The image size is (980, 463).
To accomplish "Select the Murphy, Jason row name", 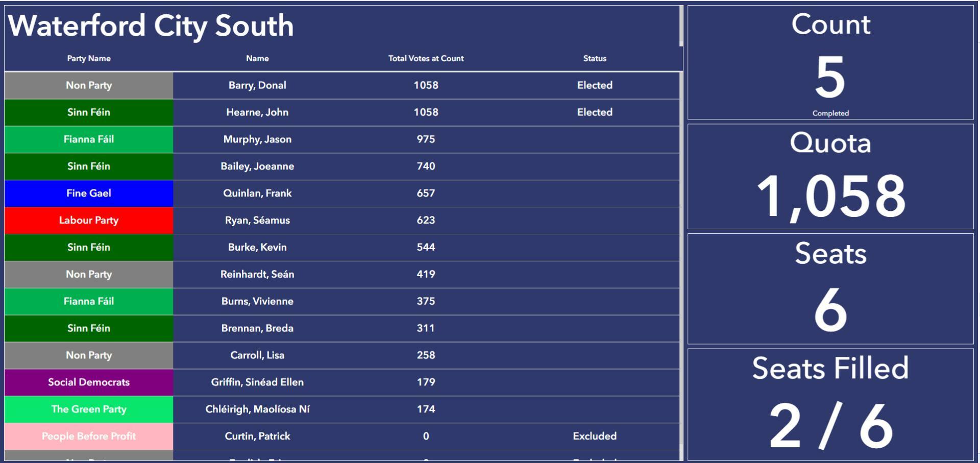I will coord(257,139).
